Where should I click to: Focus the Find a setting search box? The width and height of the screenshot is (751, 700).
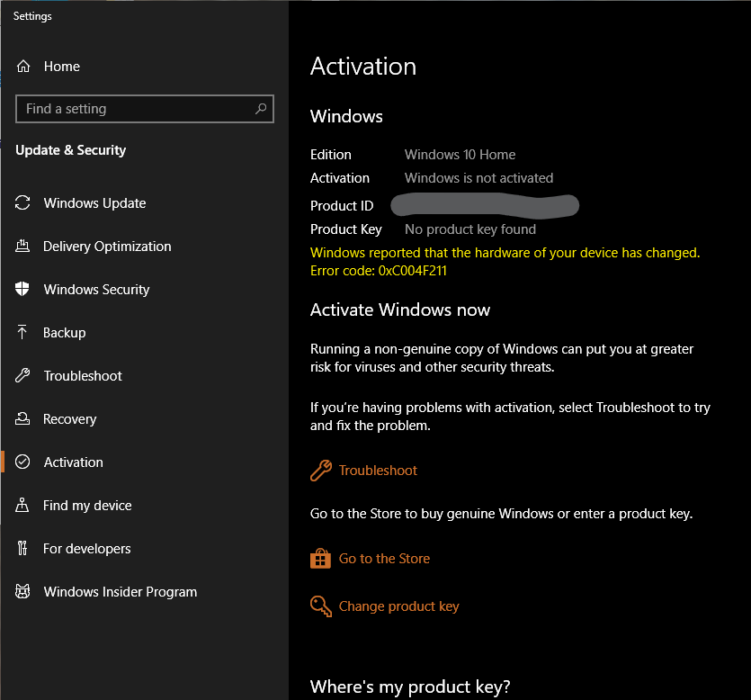click(x=145, y=109)
